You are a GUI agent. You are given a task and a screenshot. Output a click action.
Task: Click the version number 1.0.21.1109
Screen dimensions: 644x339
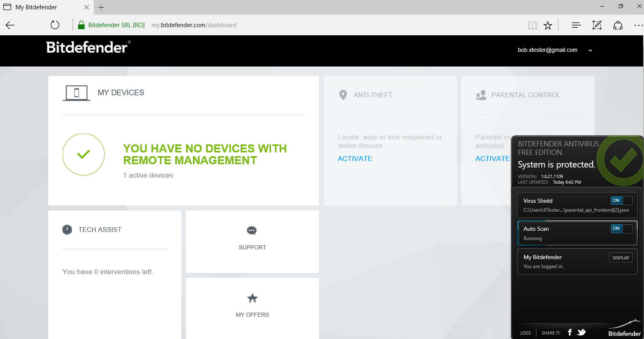coord(552,176)
